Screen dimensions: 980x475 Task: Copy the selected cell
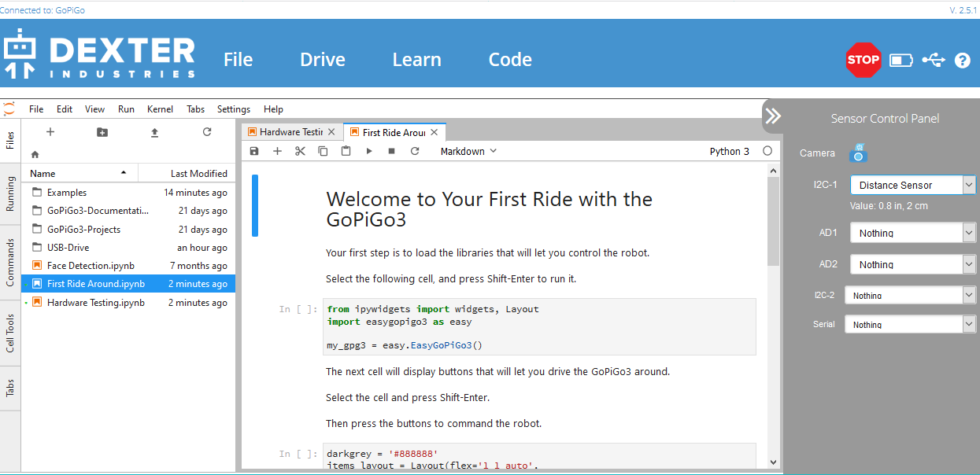coord(323,151)
